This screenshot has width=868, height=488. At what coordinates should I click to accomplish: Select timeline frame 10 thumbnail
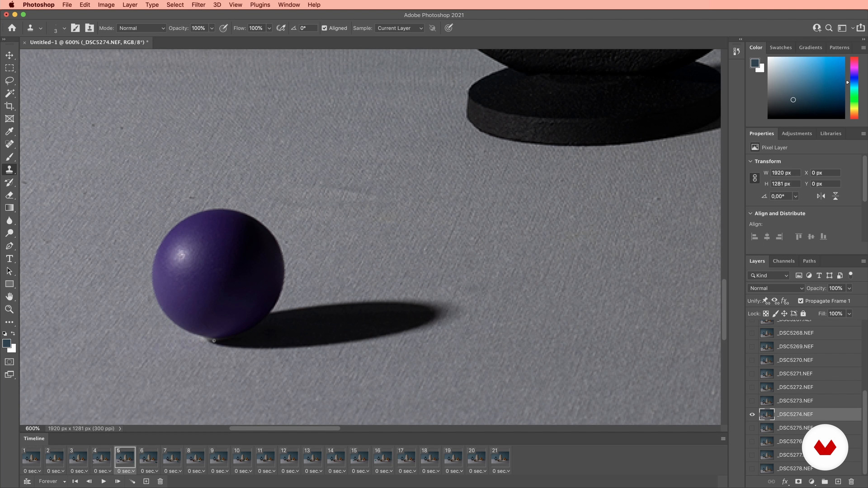242,457
